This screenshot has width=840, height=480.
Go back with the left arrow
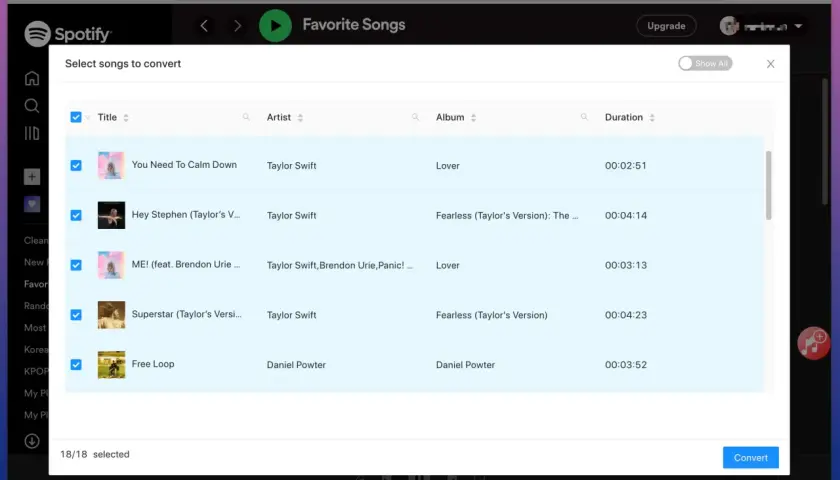click(204, 25)
